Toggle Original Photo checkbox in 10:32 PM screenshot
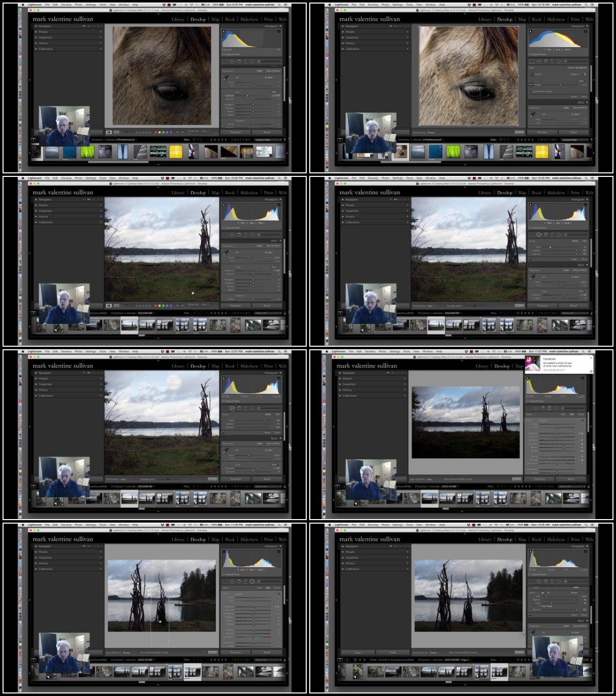This screenshot has width=616, height=696. click(223, 228)
